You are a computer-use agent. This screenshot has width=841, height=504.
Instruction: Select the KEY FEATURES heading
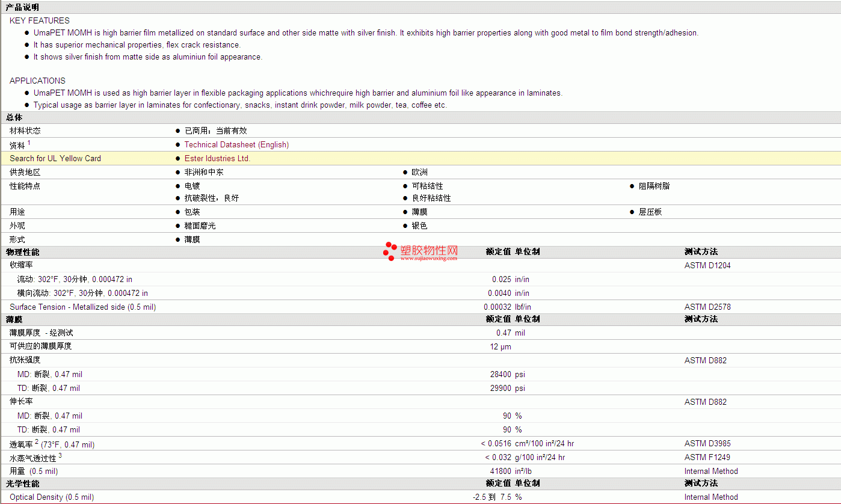click(x=40, y=20)
